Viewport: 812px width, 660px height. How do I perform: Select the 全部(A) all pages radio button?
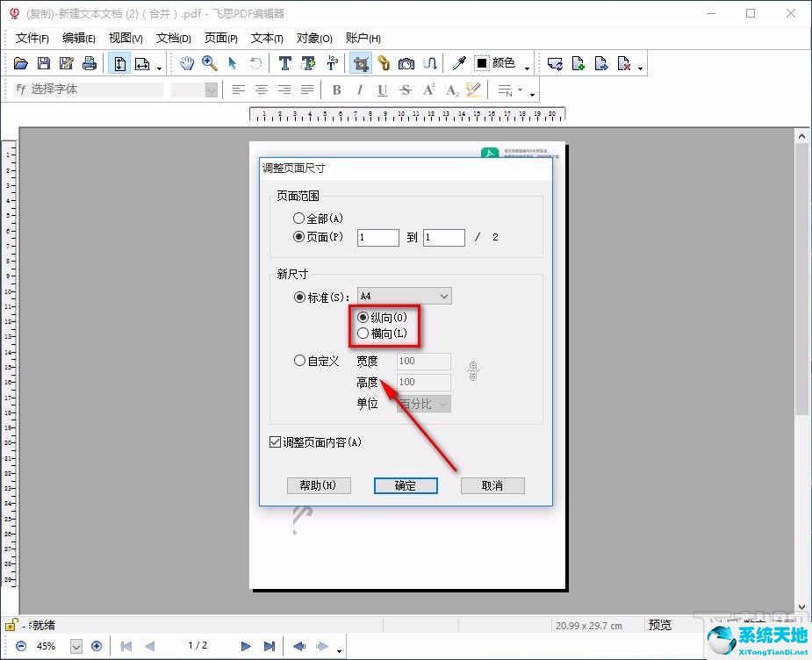299,219
